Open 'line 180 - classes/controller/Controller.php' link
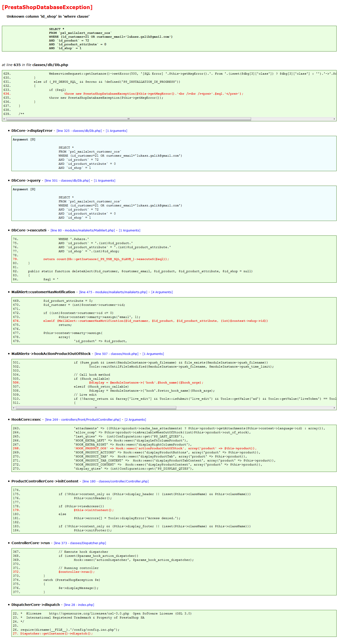This screenshot has height=644, width=339. 115,481
